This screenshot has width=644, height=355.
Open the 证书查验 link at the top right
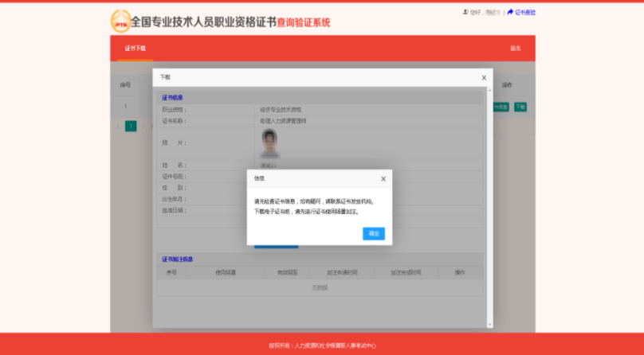pos(525,12)
